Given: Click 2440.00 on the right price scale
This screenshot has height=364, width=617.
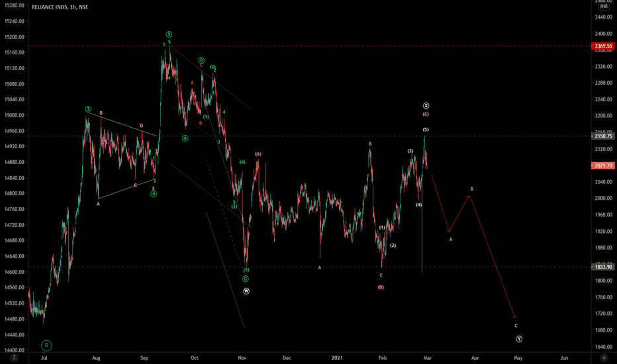Looking at the screenshot, I should [x=604, y=17].
